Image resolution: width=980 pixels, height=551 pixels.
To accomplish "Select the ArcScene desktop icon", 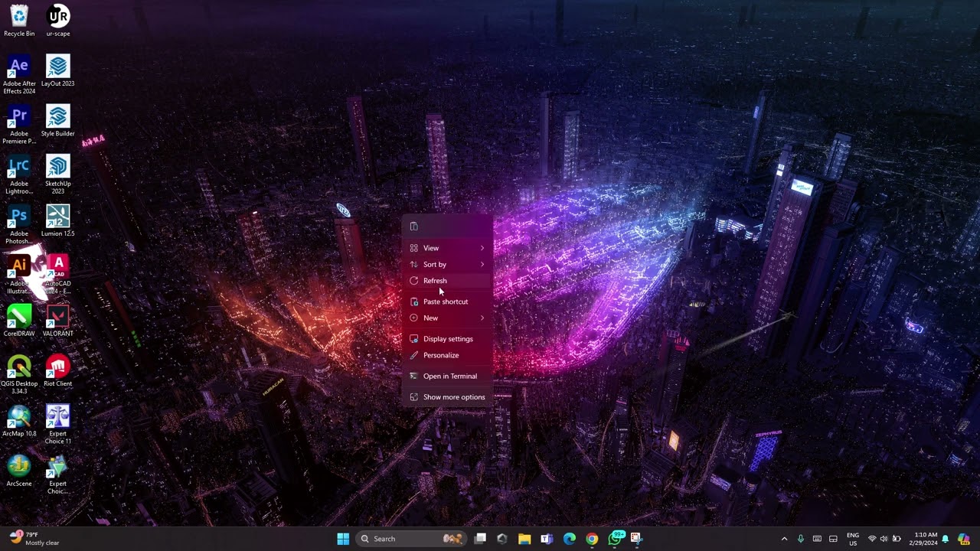I will pos(19,471).
